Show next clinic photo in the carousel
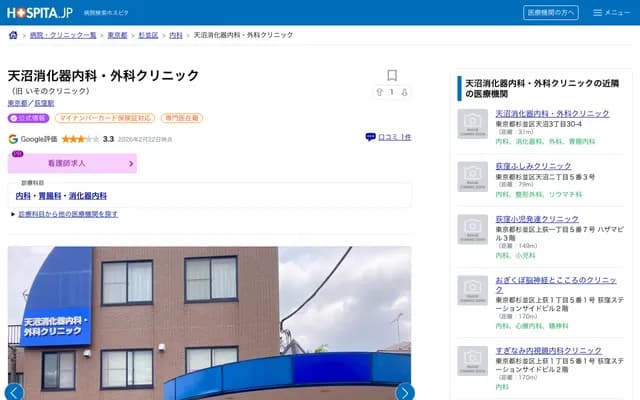Image resolution: width=640 pixels, height=400 pixels. tap(405, 393)
